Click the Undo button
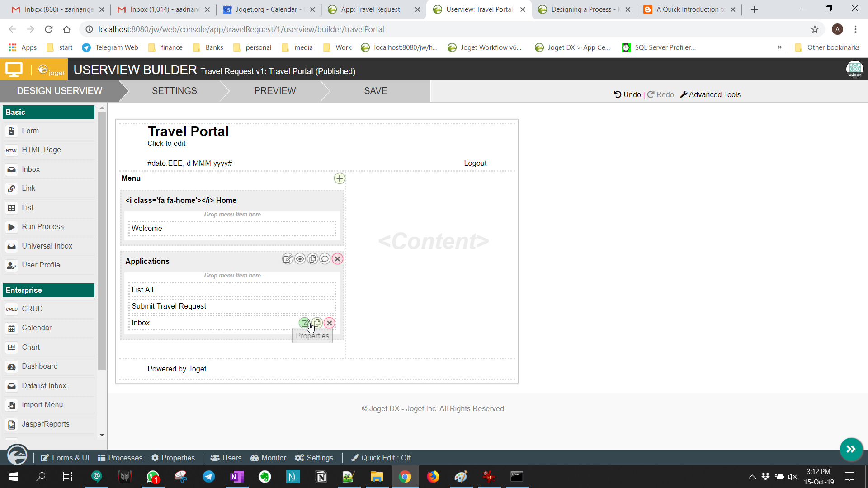Viewport: 868px width, 488px height. [627, 94]
